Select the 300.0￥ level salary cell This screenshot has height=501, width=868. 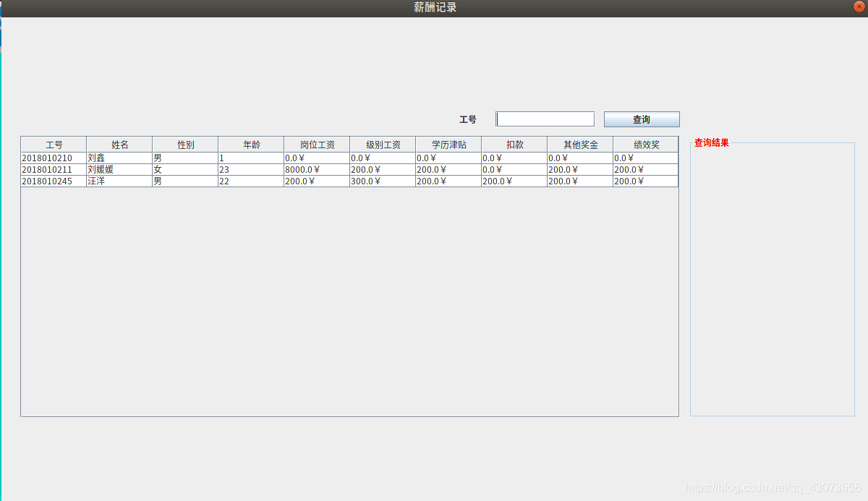383,181
